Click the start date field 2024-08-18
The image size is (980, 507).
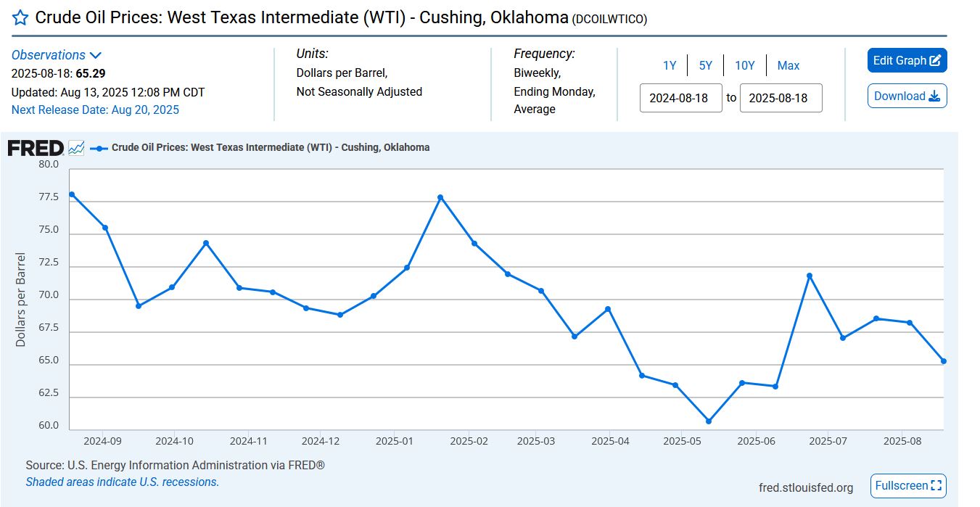680,98
